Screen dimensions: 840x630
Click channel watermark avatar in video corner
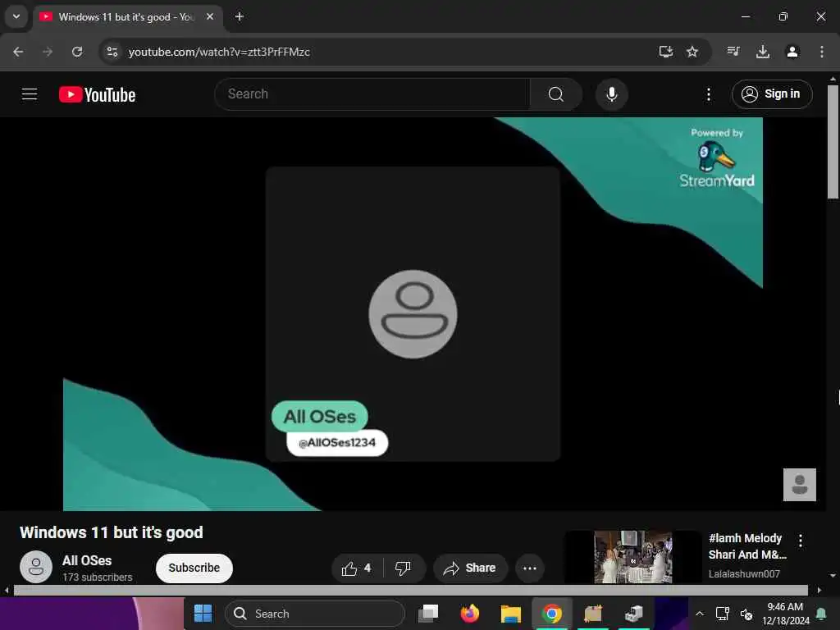[x=799, y=484]
